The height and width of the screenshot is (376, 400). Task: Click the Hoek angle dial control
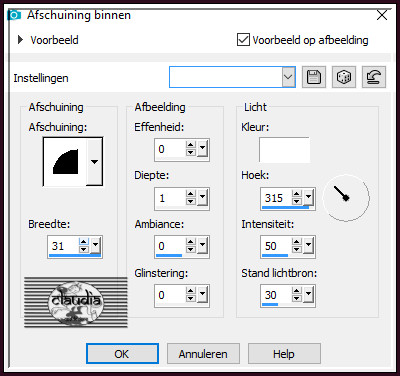coord(346,198)
